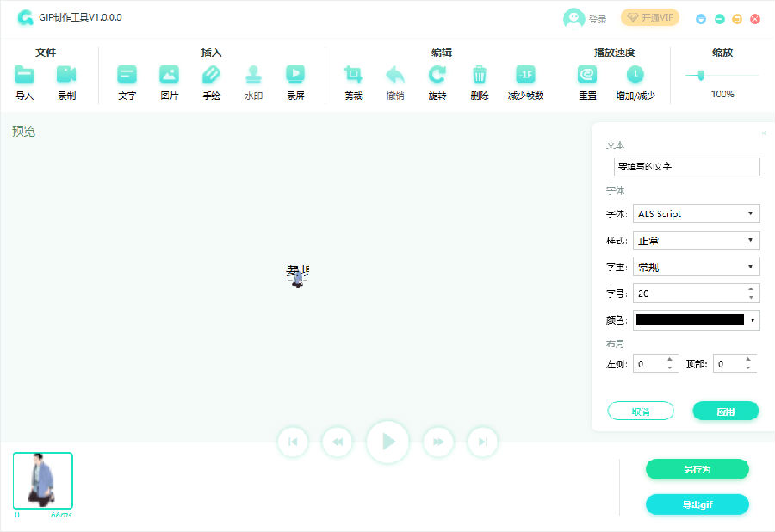Insert an image with 图片 icon
The width and height of the screenshot is (775, 532).
click(x=169, y=75)
